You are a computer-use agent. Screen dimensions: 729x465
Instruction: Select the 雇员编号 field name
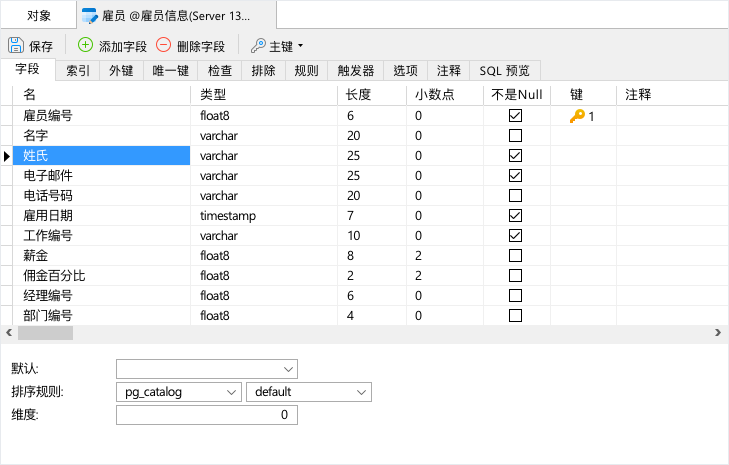48,115
